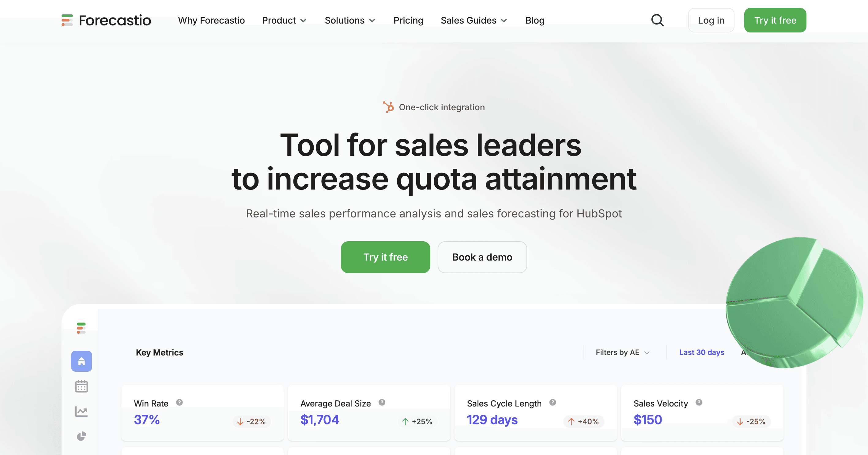Expand the Solutions dropdown menu

pos(350,21)
